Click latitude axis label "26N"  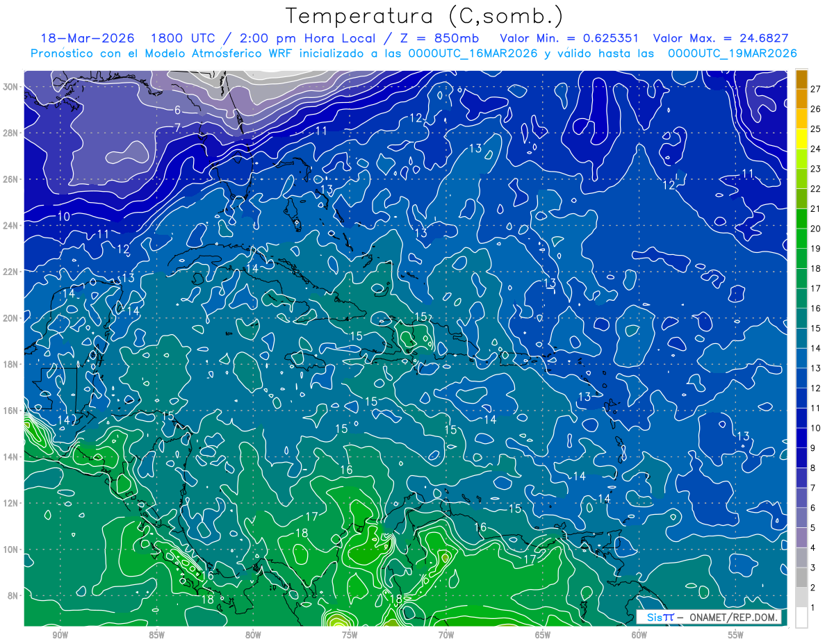coord(11,179)
